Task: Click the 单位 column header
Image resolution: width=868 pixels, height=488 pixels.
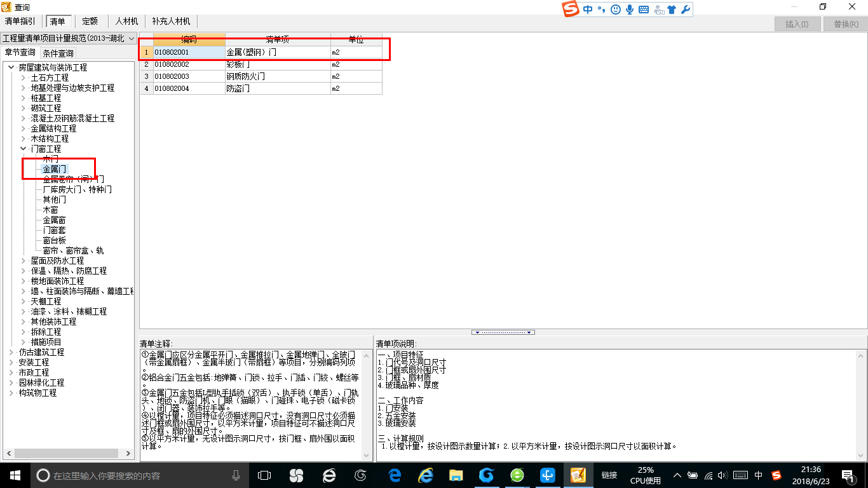Action: point(356,39)
